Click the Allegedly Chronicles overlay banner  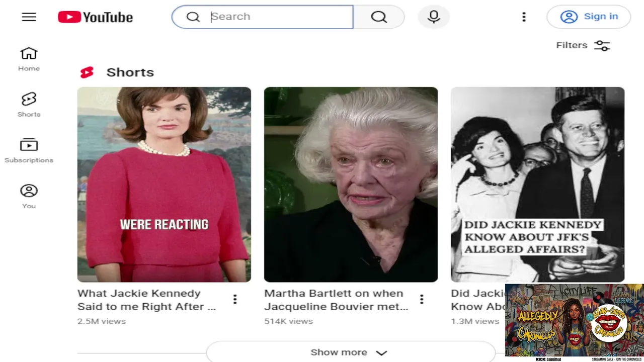[x=574, y=322]
